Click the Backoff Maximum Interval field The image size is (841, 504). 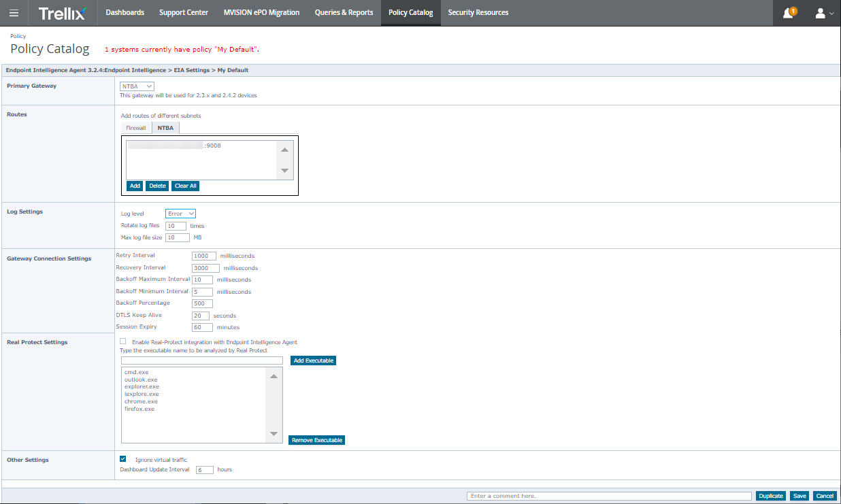click(x=202, y=280)
